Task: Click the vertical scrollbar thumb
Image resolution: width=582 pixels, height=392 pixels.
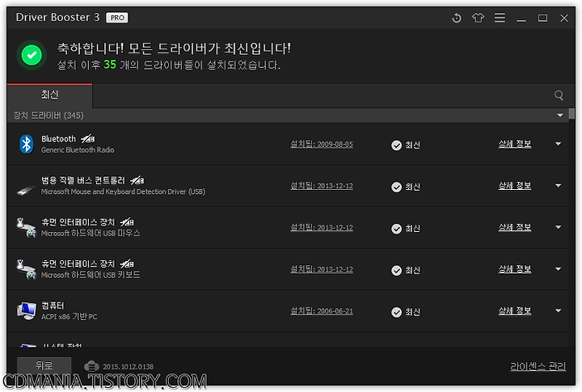Action: coord(571,114)
